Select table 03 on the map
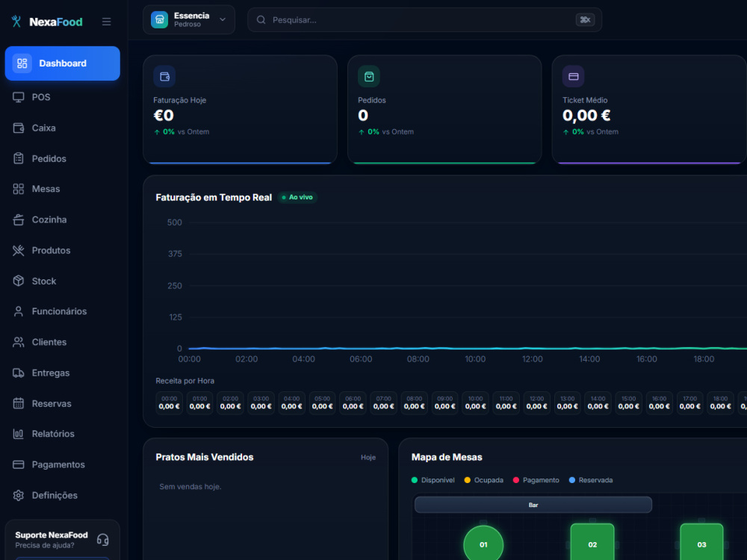Image resolution: width=747 pixels, height=560 pixels. click(701, 542)
